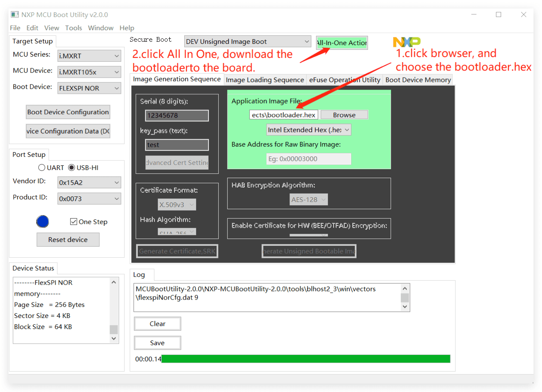Click the Application Image File path field
Viewport: 542px width, 392px height.
284,115
